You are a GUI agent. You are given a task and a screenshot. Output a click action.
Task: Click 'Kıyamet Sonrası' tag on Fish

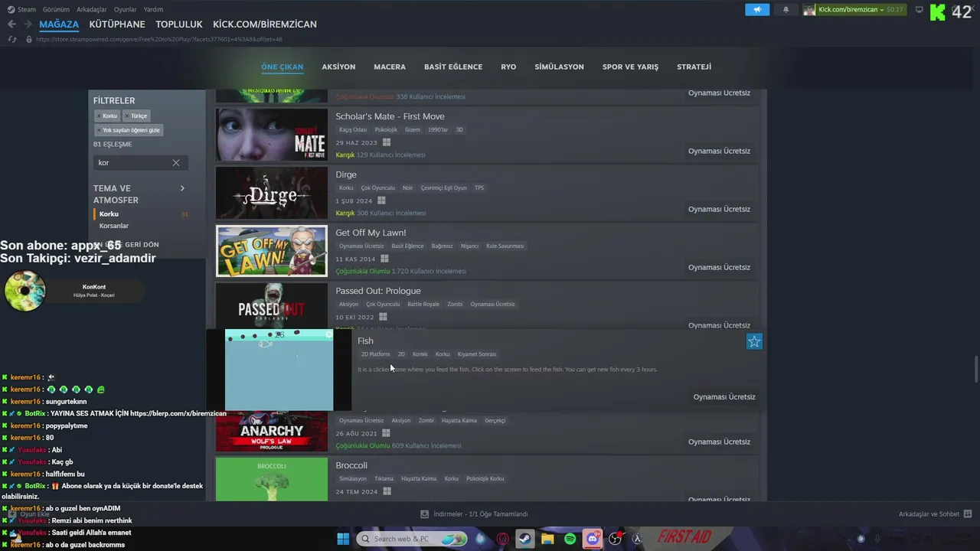[x=477, y=354]
